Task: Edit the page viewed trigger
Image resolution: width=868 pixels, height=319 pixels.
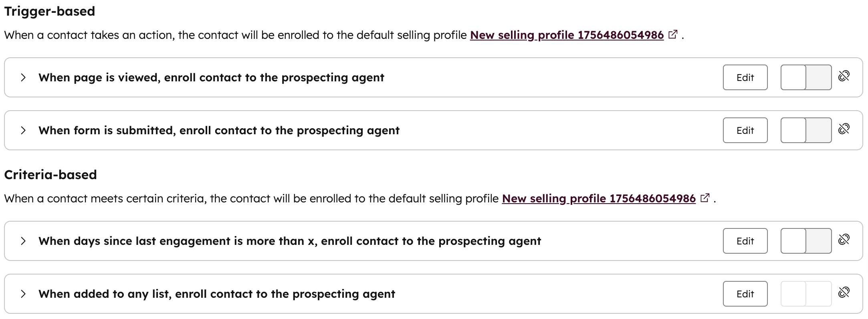Action: (x=745, y=77)
